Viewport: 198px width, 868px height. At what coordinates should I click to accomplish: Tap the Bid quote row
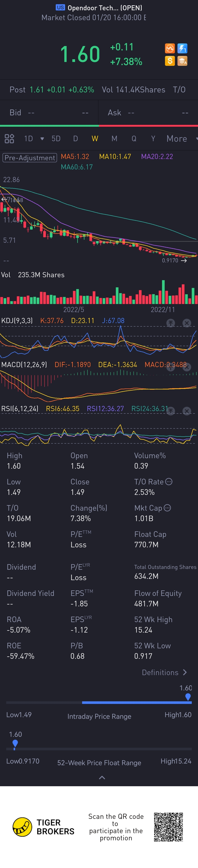[x=49, y=113]
